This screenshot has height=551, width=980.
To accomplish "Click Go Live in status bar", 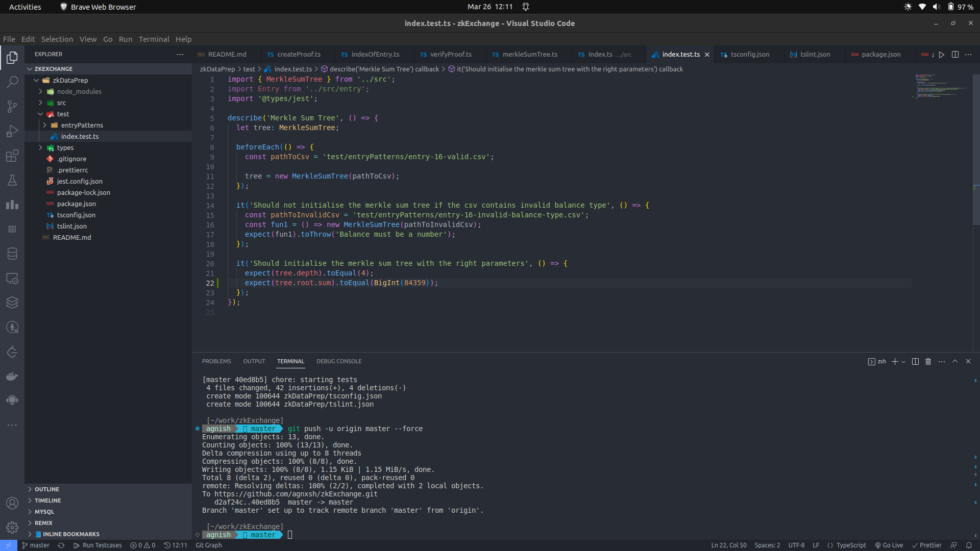I will pyautogui.click(x=889, y=545).
